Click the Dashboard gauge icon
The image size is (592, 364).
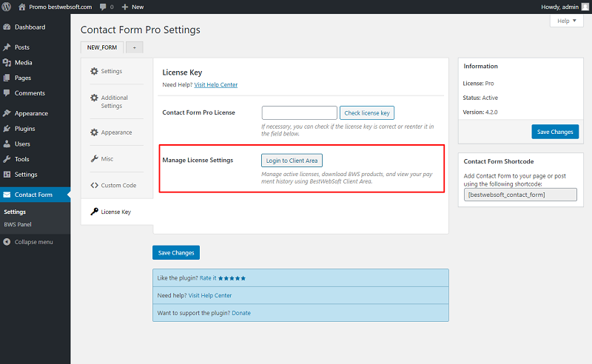tap(7, 27)
